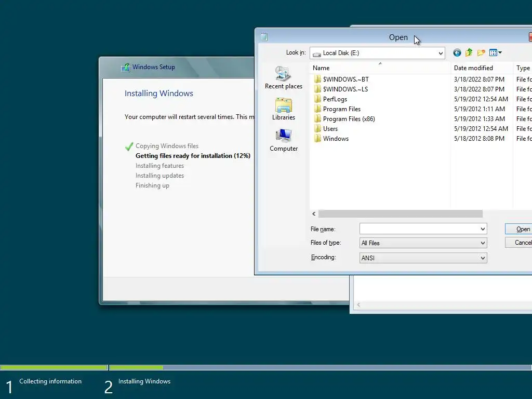Click the Users row date 5/19/2012 12:54 AM
The image size is (532, 399).
pyautogui.click(x=481, y=129)
